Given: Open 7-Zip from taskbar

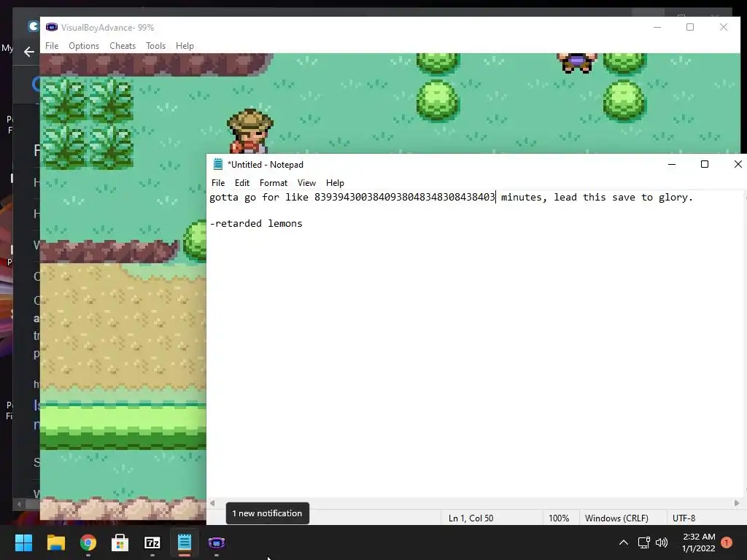Looking at the screenshot, I should [152, 542].
